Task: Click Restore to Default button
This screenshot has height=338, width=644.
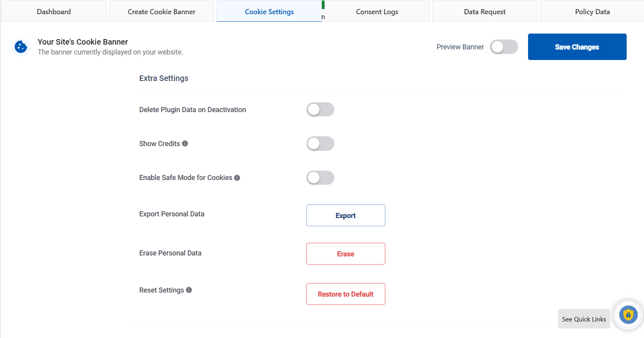Action: (345, 294)
